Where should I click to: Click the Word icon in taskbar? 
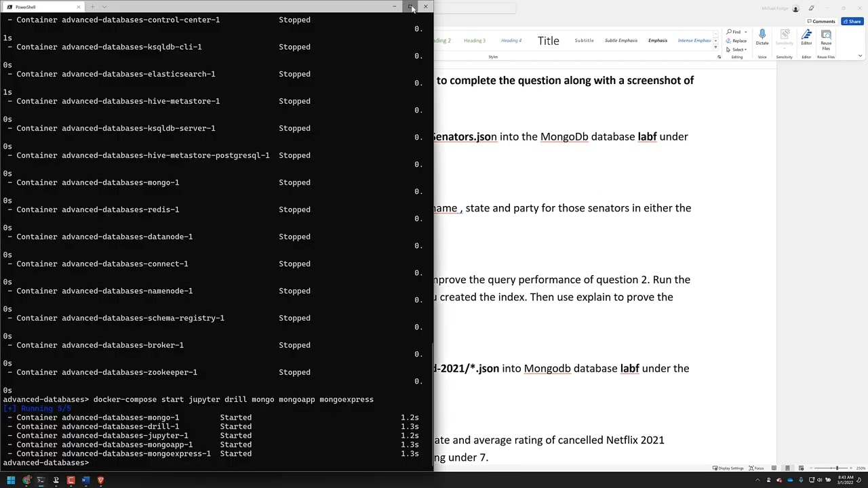[x=85, y=481]
